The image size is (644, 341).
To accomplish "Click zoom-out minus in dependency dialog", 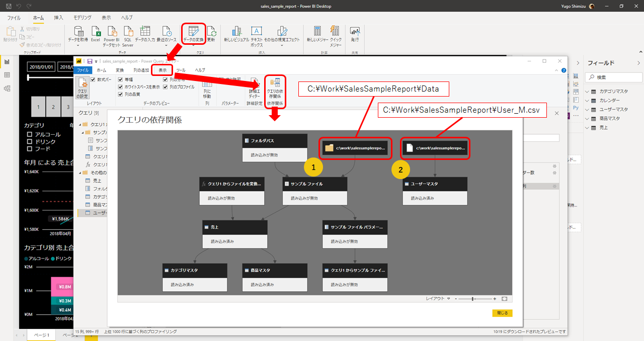I will coord(456,299).
